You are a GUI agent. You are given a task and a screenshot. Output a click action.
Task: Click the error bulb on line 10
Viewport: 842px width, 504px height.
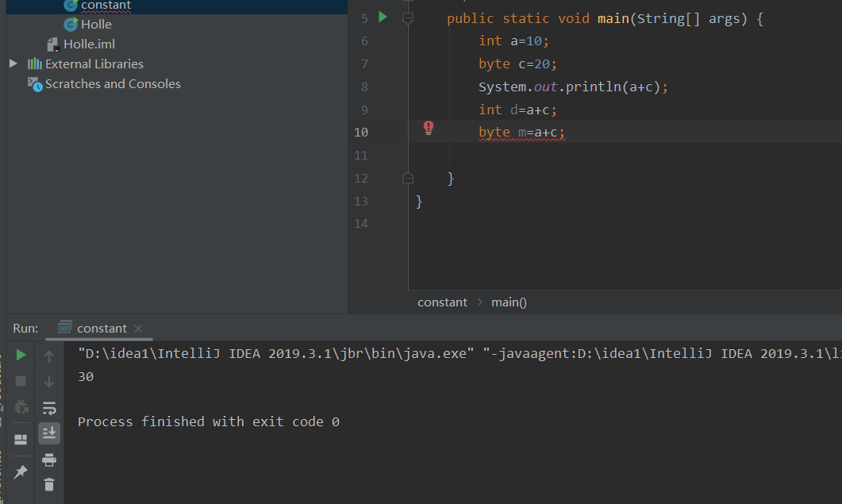(x=428, y=128)
